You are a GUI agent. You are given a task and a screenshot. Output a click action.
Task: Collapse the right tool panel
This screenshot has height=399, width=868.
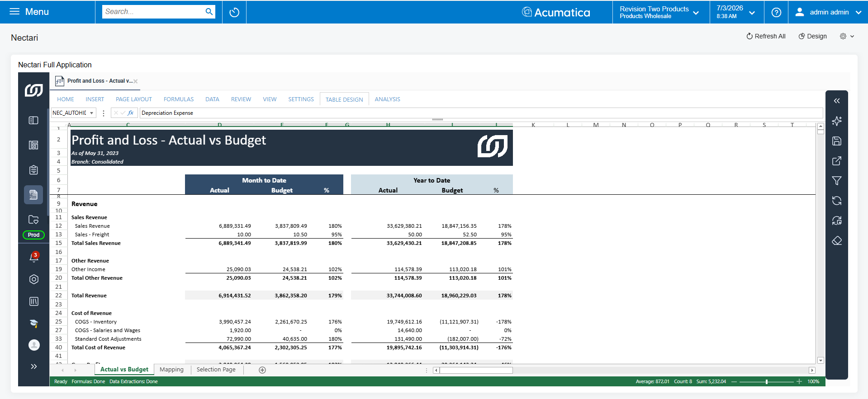tap(837, 101)
